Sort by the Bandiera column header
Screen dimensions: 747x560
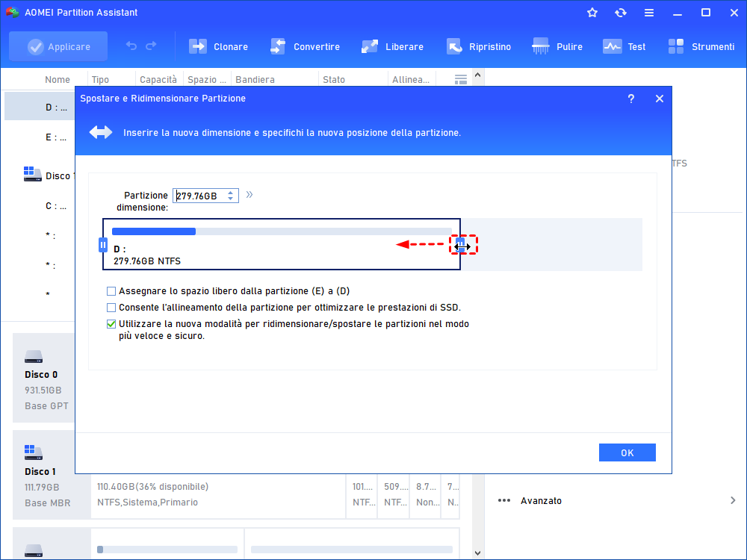[255, 80]
